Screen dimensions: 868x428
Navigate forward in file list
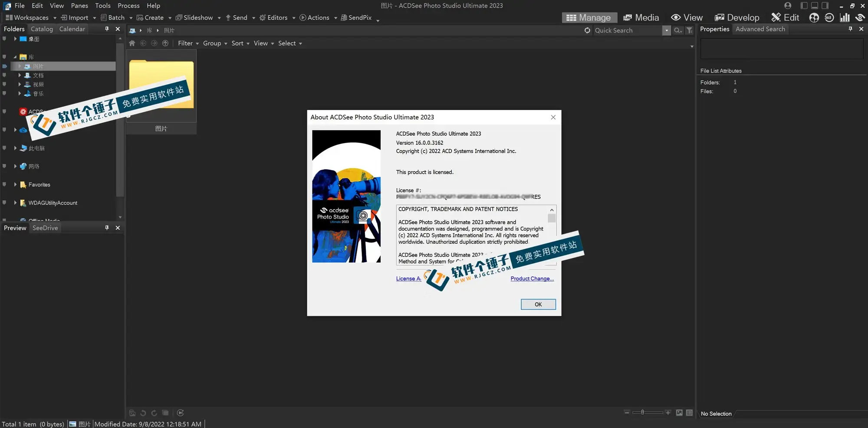154,43
